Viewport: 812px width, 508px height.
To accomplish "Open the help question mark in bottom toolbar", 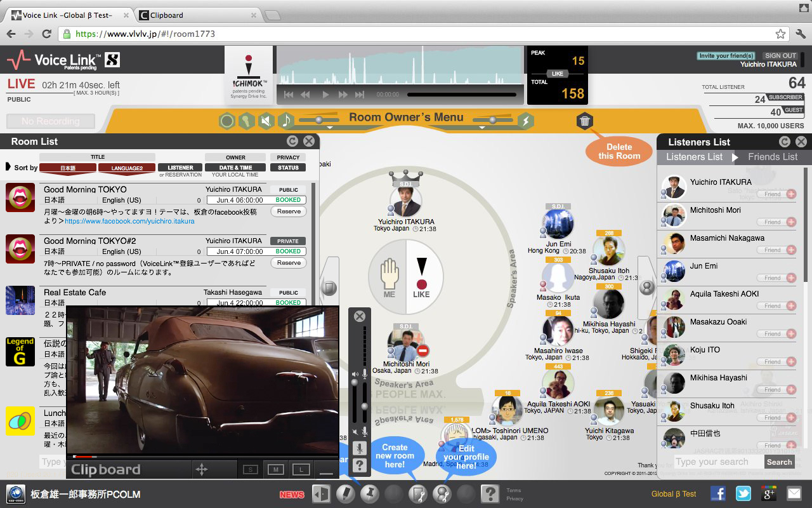I will click(489, 493).
